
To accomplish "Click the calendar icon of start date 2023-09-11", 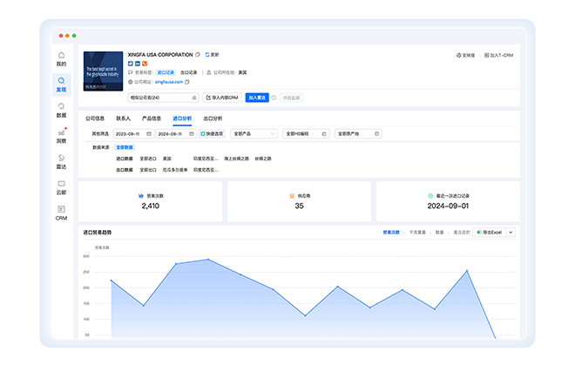I will (x=149, y=134).
